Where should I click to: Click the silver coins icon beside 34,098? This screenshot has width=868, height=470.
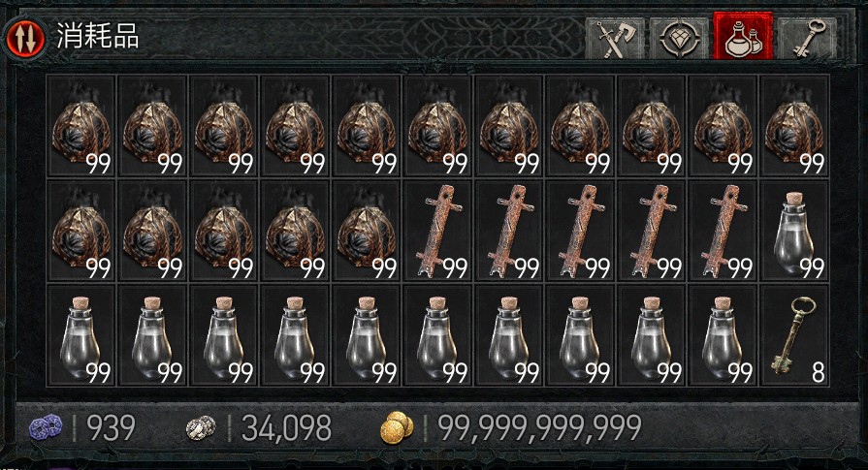[201, 427]
